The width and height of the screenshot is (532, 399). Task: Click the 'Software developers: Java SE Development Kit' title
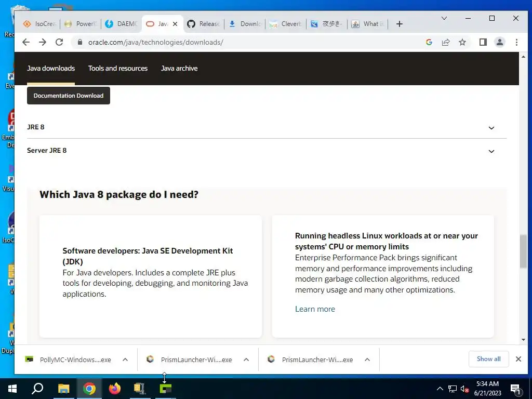click(x=148, y=256)
